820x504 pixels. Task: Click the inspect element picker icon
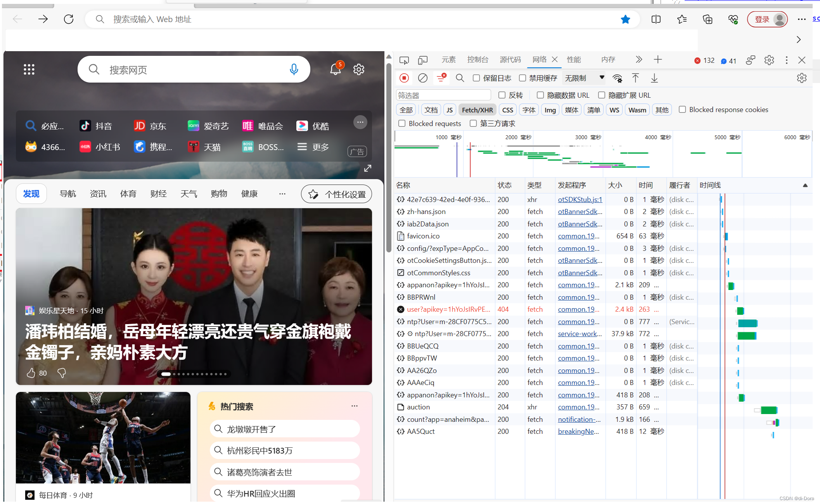404,60
